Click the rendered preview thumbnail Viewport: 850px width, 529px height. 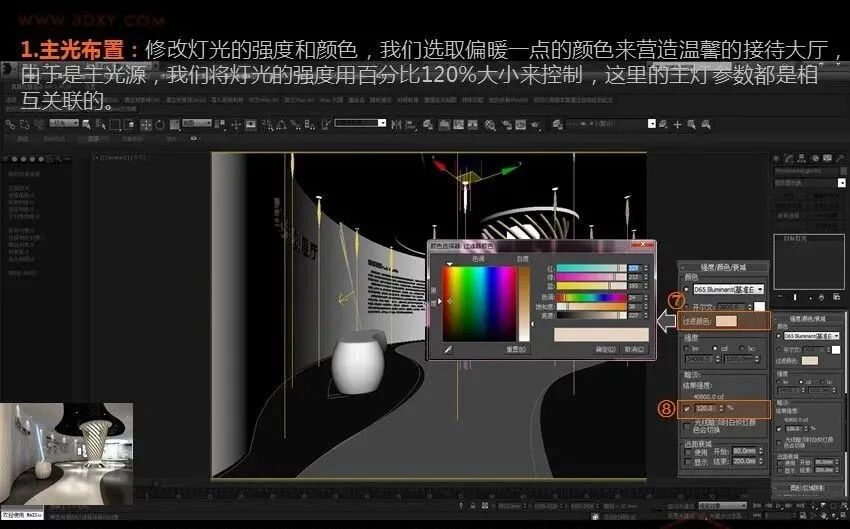(x=66, y=454)
